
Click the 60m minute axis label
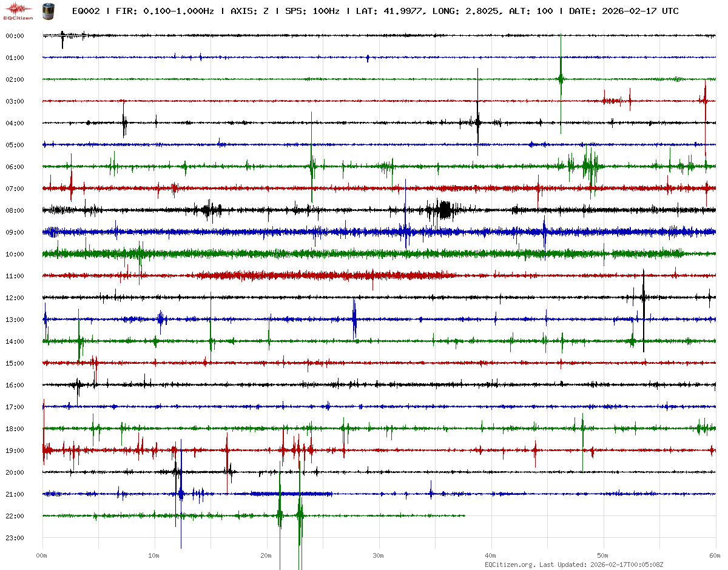pyautogui.click(x=715, y=555)
